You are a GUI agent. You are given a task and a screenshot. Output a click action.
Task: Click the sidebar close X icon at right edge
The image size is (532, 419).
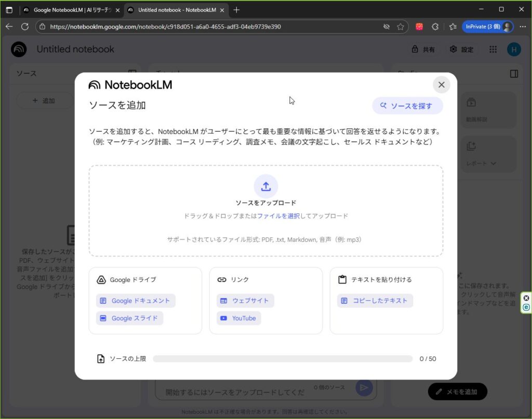click(x=526, y=298)
